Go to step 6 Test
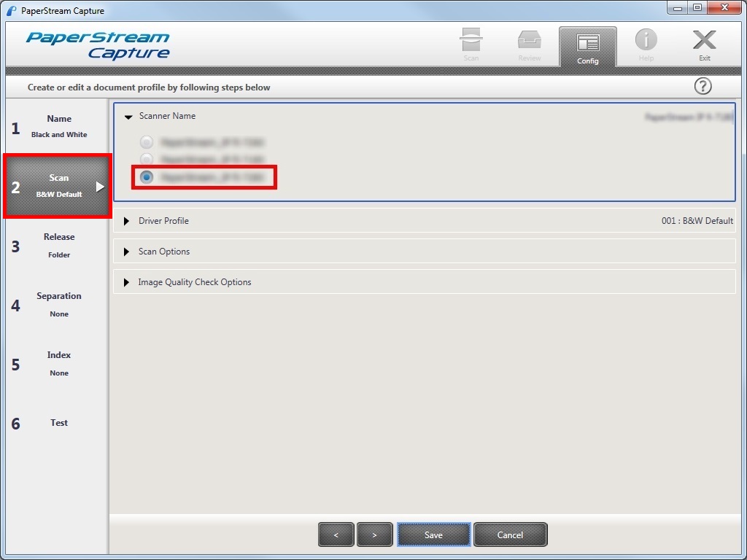 pyautogui.click(x=57, y=423)
